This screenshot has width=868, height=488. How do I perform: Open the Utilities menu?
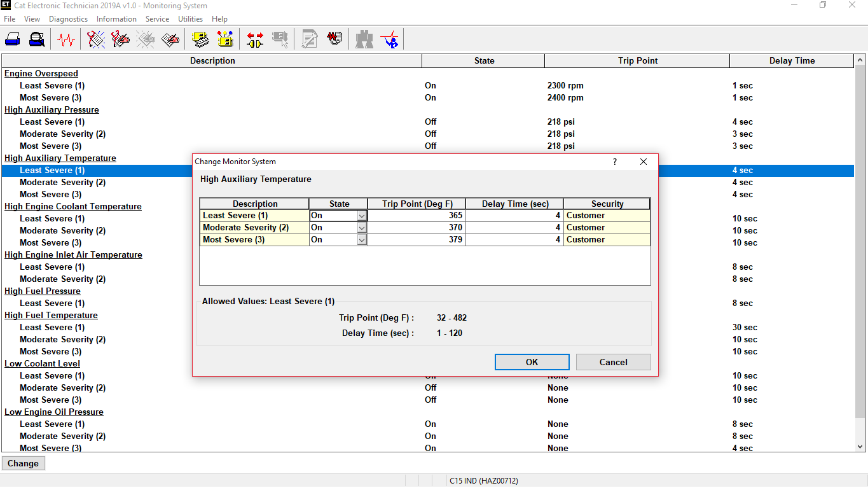tap(190, 18)
